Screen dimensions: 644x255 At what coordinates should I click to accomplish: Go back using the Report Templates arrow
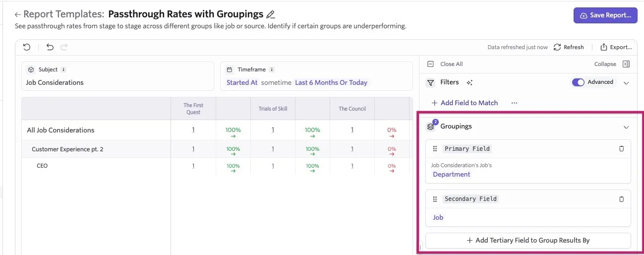[x=18, y=15]
